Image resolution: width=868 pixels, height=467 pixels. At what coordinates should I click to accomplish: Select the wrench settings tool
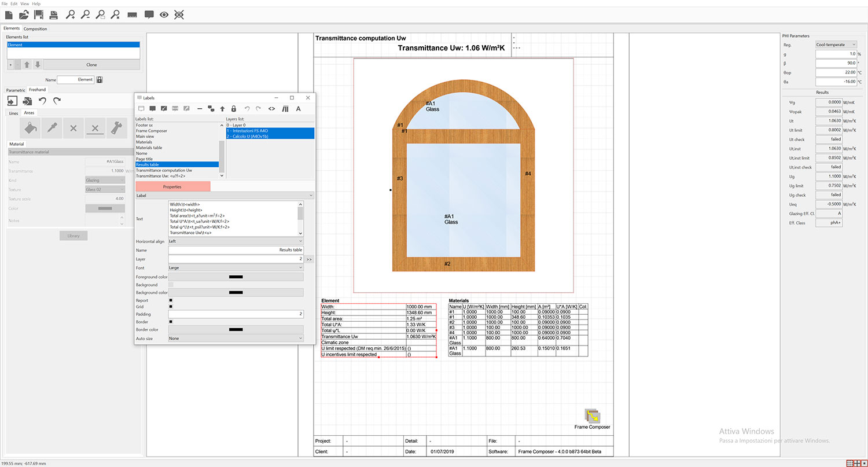tap(117, 128)
